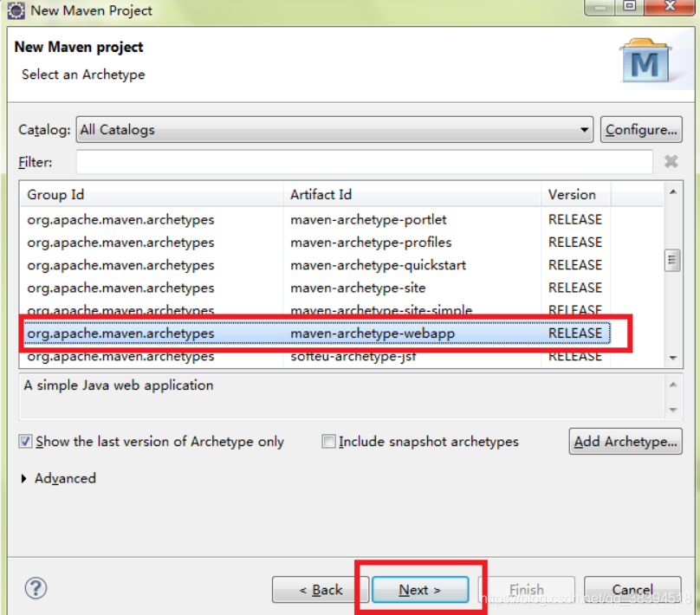700x615 pixels.
Task: Click into the Filter text field
Action: pos(364,162)
